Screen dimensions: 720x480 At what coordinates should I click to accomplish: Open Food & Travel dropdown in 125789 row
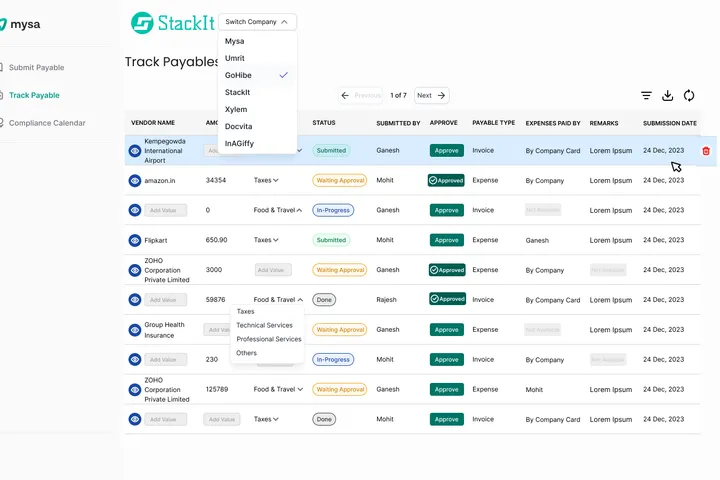point(278,389)
